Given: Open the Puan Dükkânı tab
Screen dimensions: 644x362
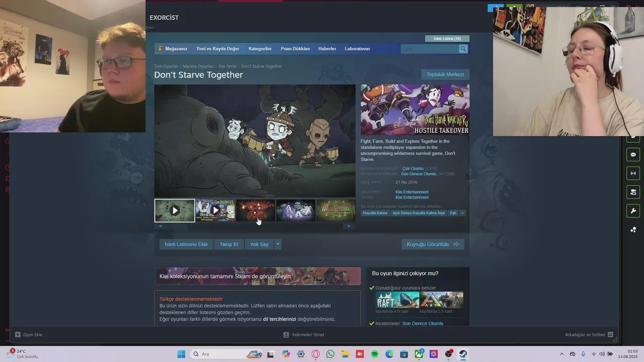Looking at the screenshot, I should click(x=295, y=49).
